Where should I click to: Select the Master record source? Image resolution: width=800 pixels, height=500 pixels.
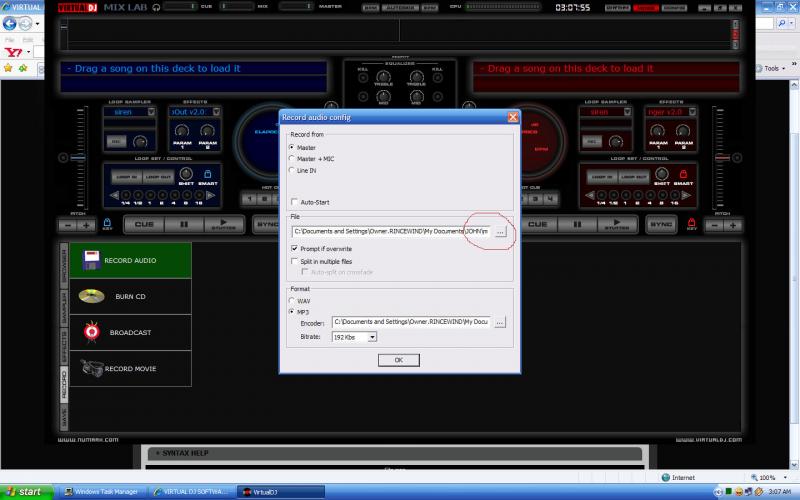292,147
